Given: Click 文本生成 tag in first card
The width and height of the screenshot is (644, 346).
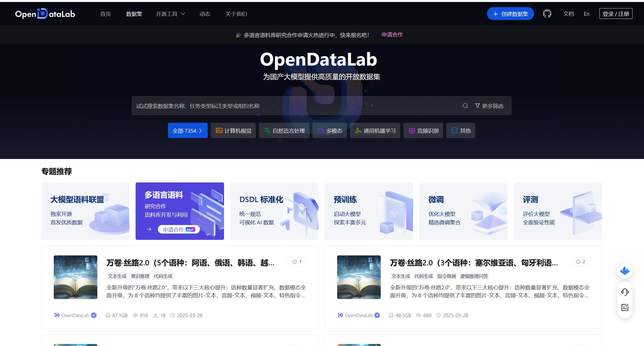Looking at the screenshot, I should click(117, 276).
